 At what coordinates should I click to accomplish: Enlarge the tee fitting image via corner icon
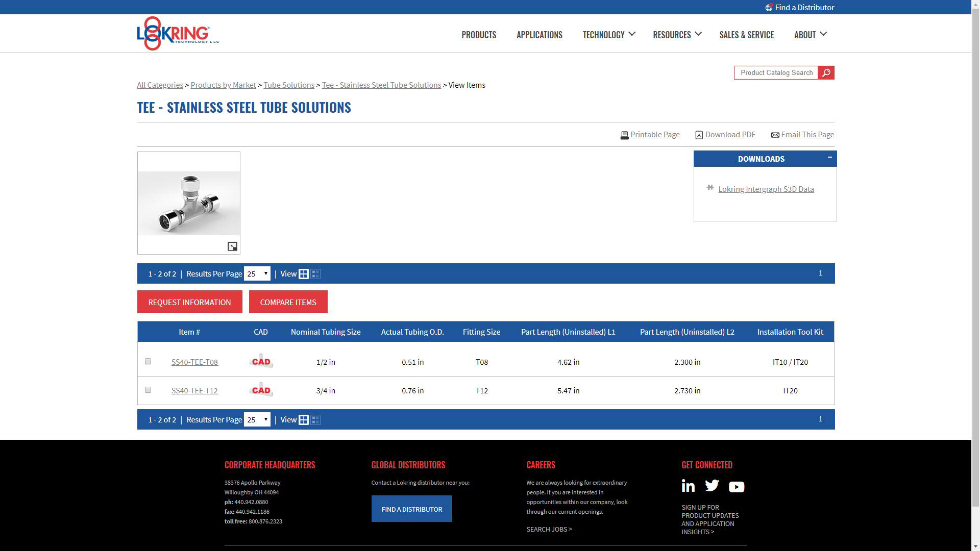pyautogui.click(x=232, y=246)
